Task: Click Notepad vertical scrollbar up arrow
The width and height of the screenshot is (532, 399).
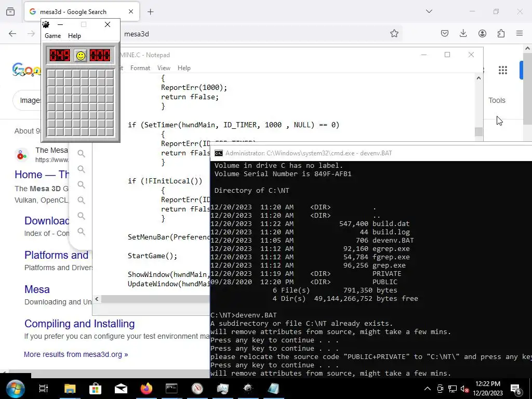Action: click(478, 78)
